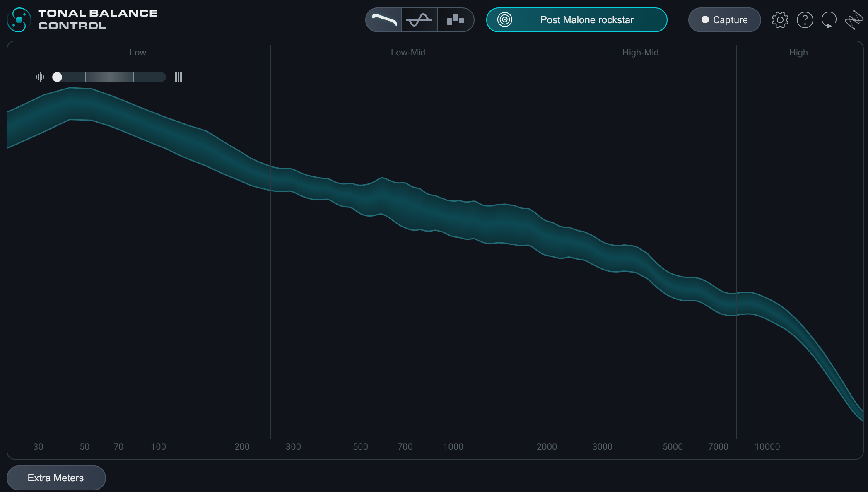868x492 pixels.
Task: Select the High frequency band label
Action: [798, 53]
